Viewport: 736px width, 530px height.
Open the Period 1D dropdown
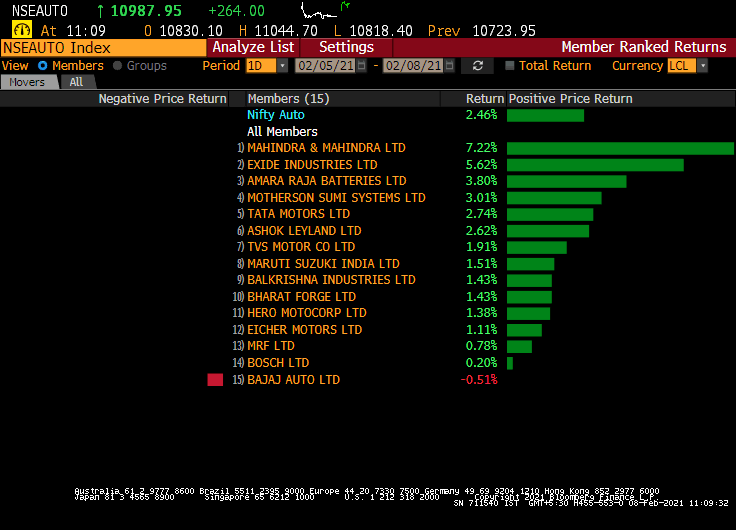point(282,66)
